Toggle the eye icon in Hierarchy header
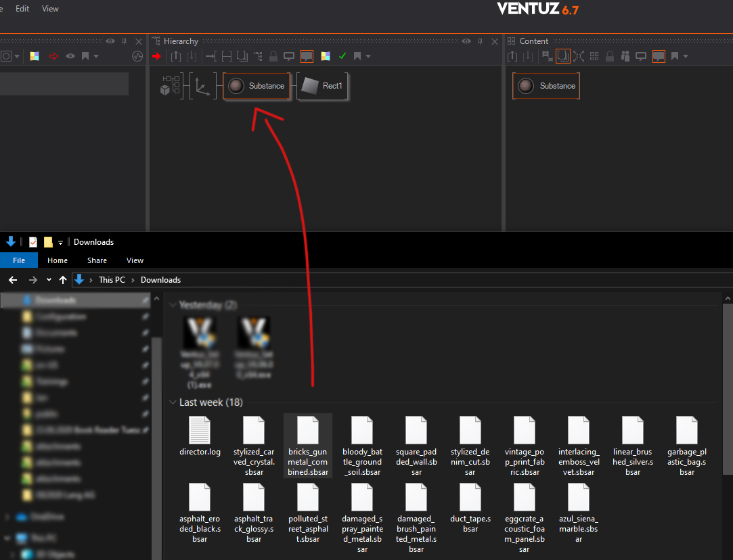Viewport: 733px width, 560px height. tap(466, 41)
